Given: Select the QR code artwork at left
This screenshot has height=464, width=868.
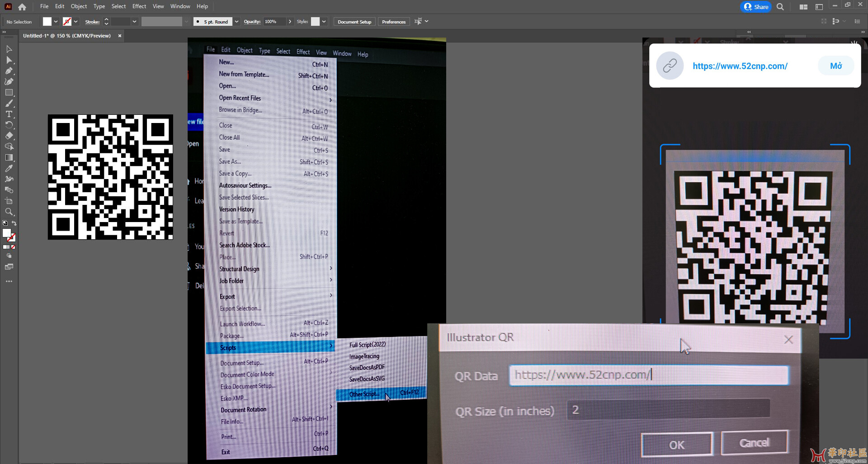Looking at the screenshot, I should pyautogui.click(x=110, y=177).
